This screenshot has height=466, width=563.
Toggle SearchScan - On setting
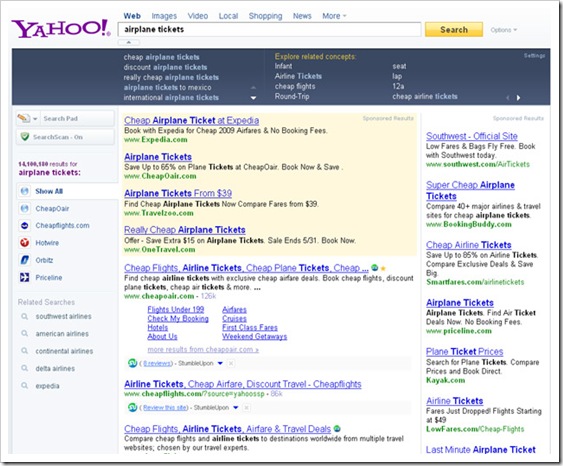(x=65, y=137)
